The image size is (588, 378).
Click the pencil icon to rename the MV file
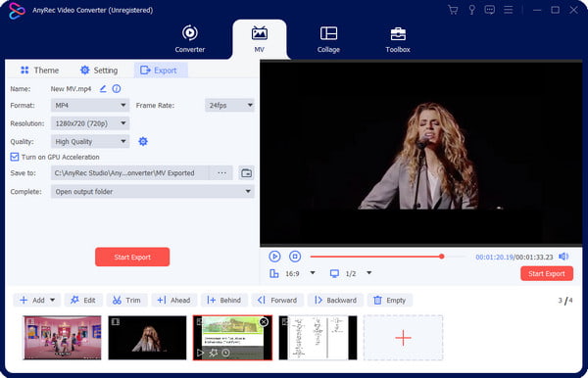pos(103,89)
